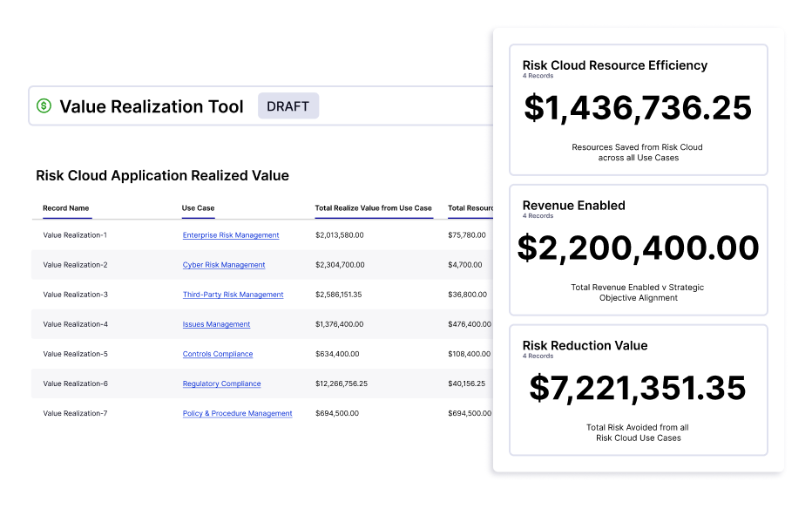The image size is (812, 509).
Task: Click the Risk Cloud Resource Efficiency card
Action: click(639, 108)
